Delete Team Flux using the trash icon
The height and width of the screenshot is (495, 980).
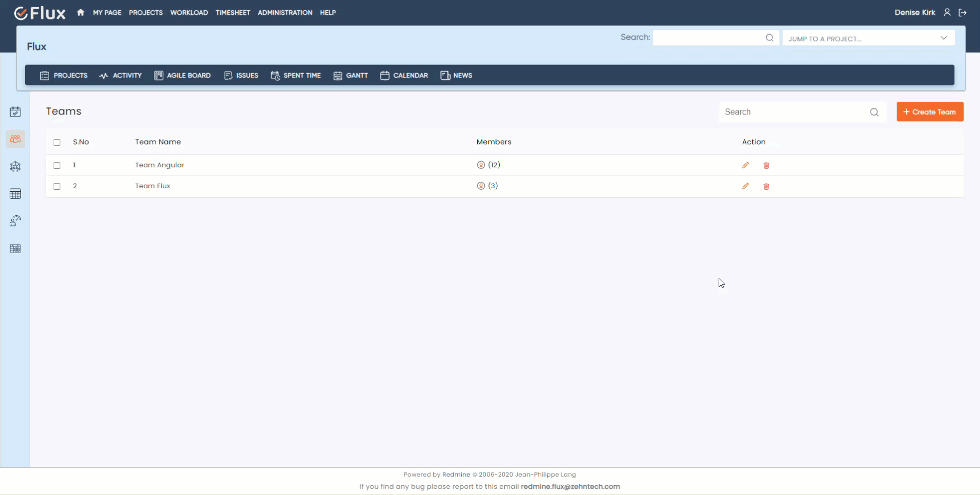coord(766,186)
